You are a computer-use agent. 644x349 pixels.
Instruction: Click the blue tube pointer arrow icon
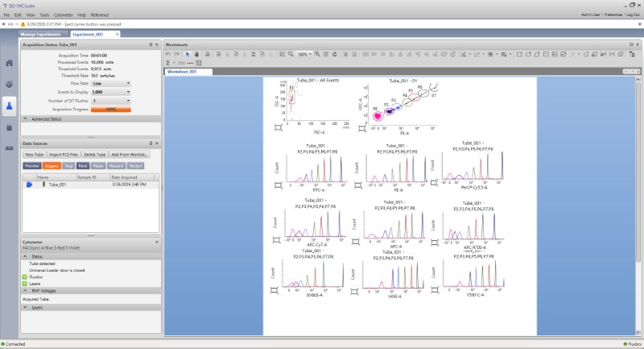pyautogui.click(x=29, y=185)
